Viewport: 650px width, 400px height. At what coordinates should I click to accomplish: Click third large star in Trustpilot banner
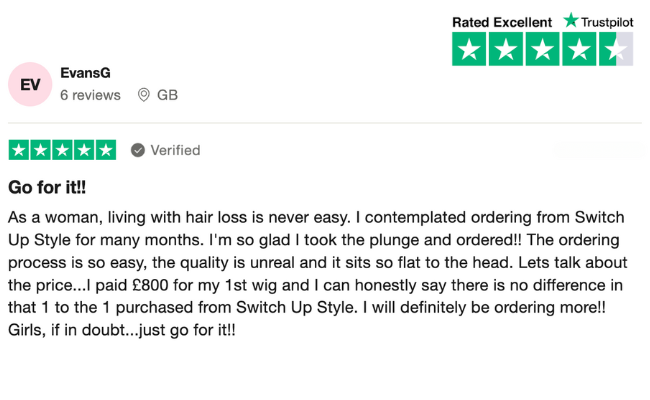click(x=543, y=50)
